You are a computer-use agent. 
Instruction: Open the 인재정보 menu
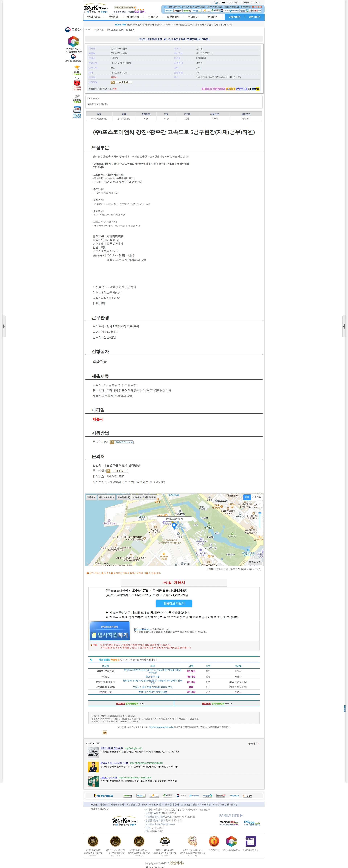(x=113, y=17)
